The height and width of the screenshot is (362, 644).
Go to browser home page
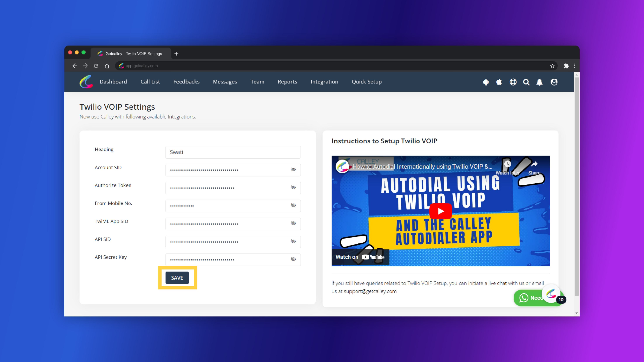107,66
